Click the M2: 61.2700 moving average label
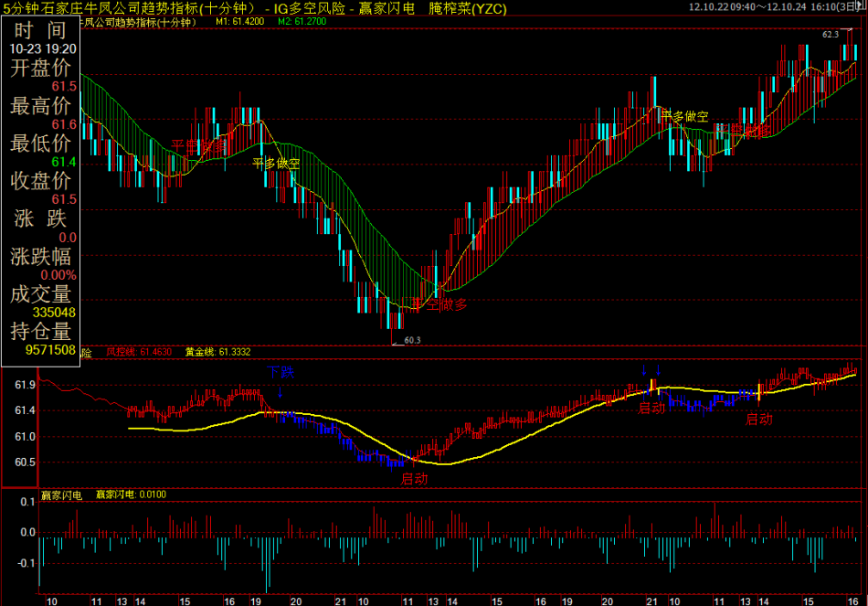Image resolution: width=868 pixels, height=606 pixels. [303, 20]
